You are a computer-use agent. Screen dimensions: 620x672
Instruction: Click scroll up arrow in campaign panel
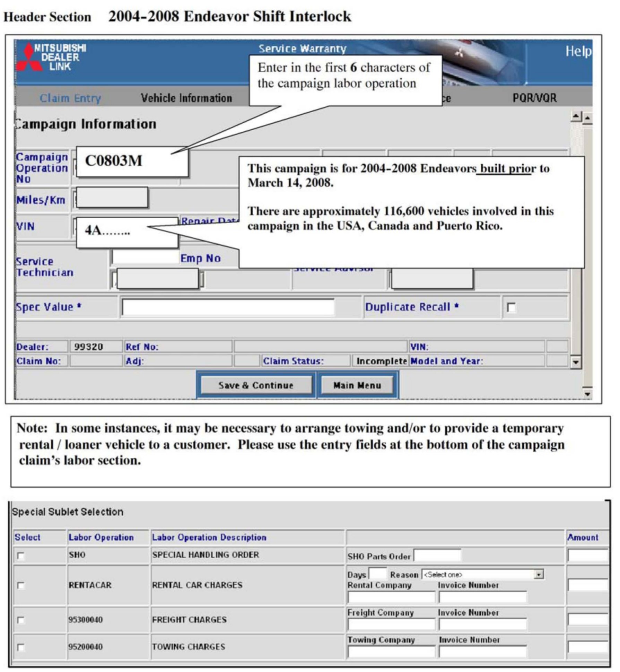[576, 116]
